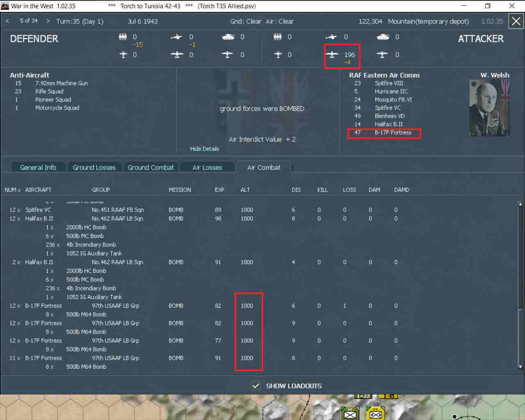
Task: Click Hide Details link
Action: pyautogui.click(x=205, y=149)
